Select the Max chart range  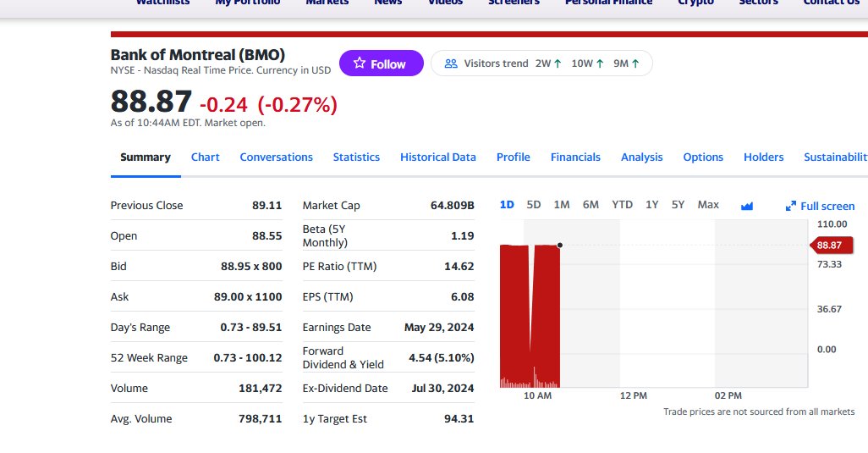click(x=708, y=205)
